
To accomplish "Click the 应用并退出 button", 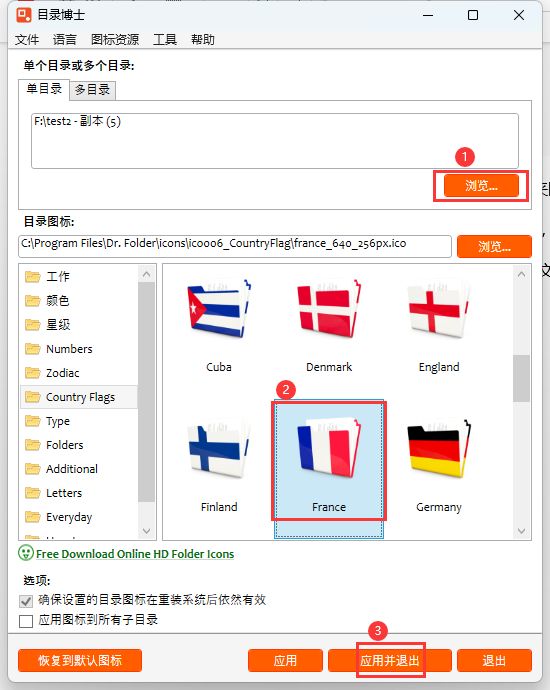I will pos(390,661).
